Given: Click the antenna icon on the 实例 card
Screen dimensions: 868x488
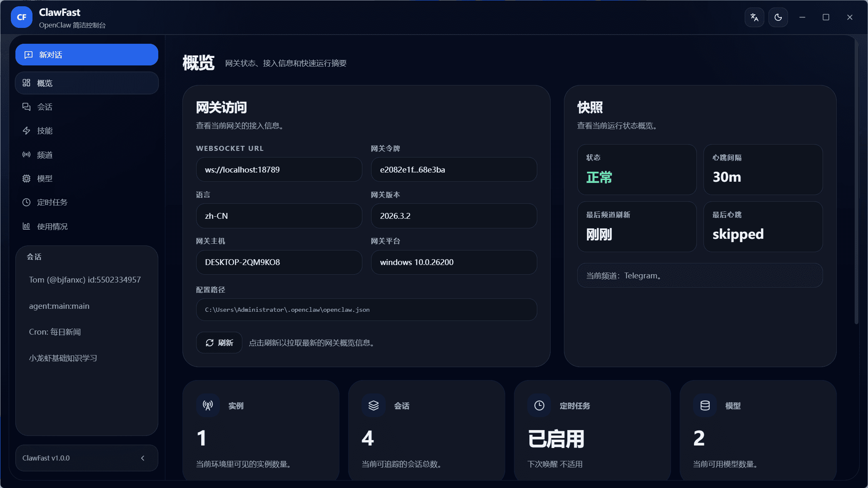Looking at the screenshot, I should click(208, 405).
